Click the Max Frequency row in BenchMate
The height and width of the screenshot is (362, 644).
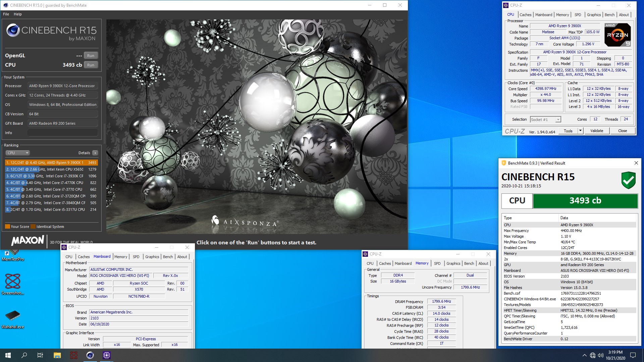pos(569,231)
